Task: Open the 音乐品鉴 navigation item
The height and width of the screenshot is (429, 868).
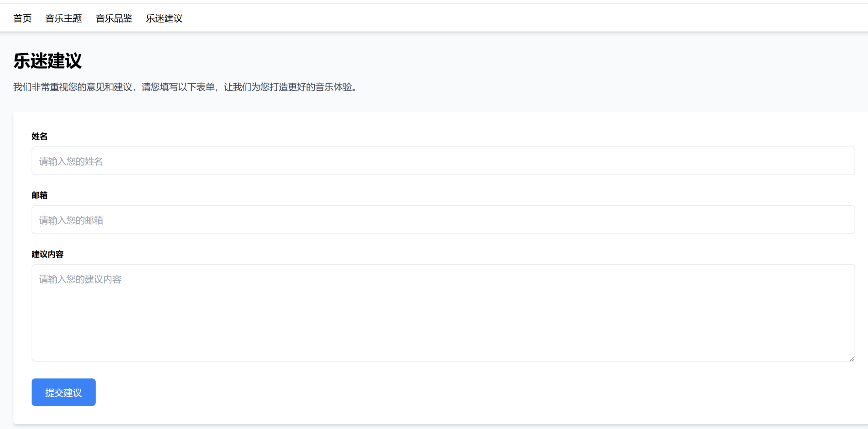Action: click(114, 18)
